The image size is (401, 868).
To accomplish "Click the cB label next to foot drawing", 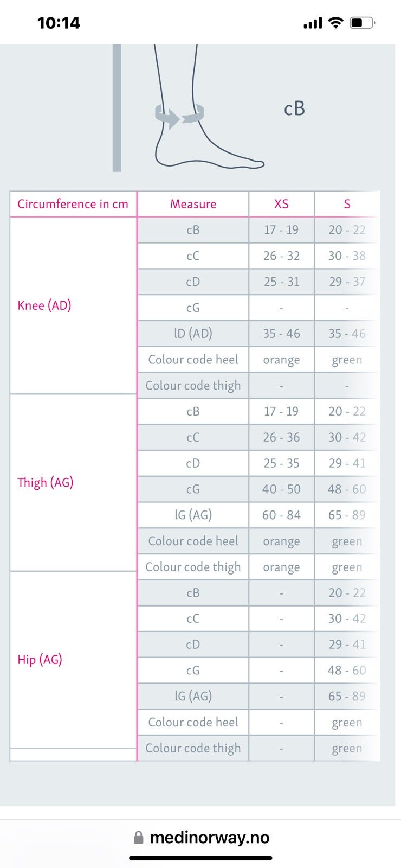I will coord(294,109).
